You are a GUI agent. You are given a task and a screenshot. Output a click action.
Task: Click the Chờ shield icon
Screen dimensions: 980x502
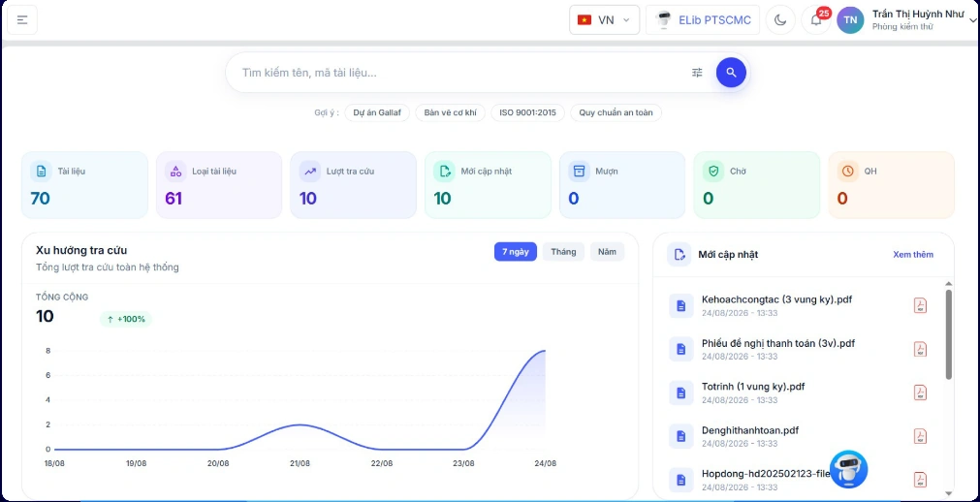click(713, 171)
